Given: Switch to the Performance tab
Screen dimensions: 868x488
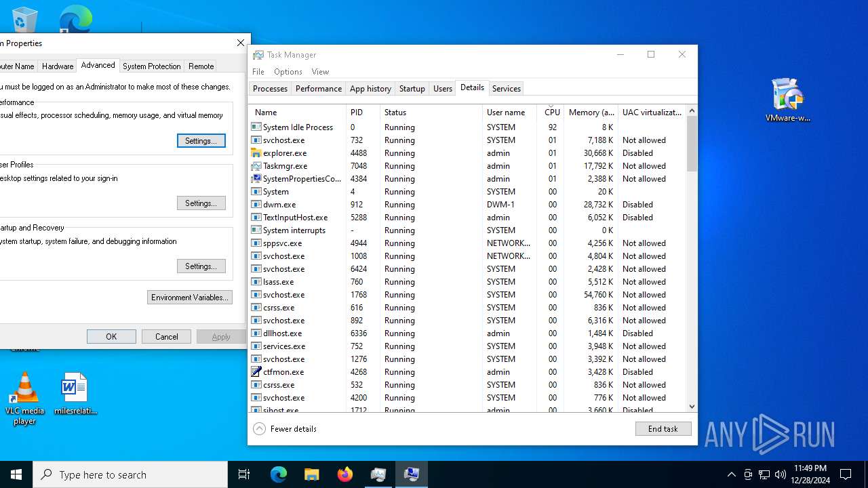Looking at the screenshot, I should tap(319, 89).
